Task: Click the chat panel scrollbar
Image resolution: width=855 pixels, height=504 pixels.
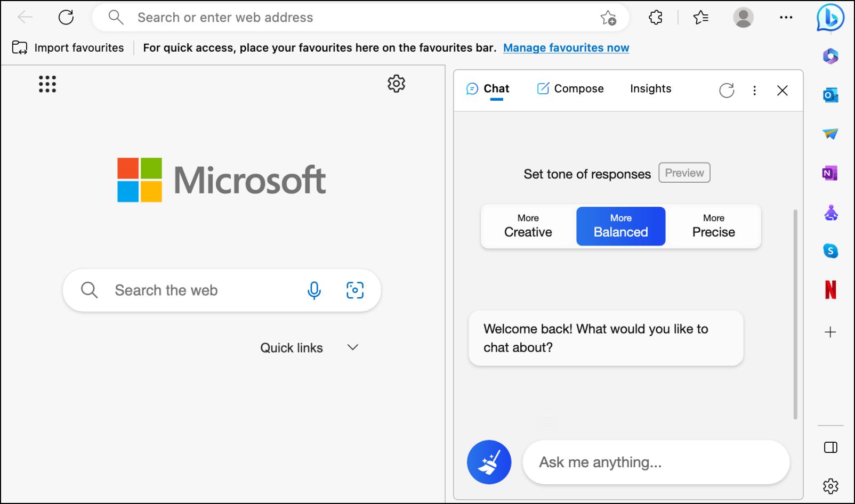Action: tap(795, 314)
